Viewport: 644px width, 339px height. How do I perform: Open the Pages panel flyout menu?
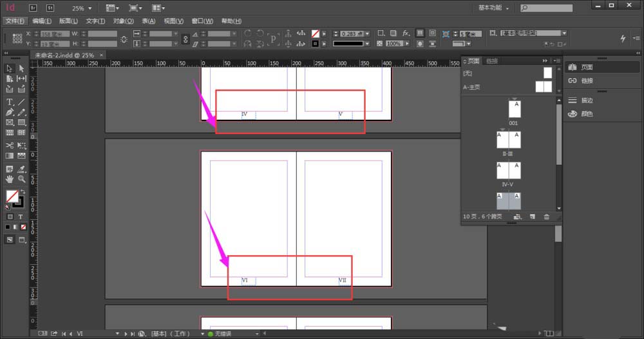pos(556,61)
